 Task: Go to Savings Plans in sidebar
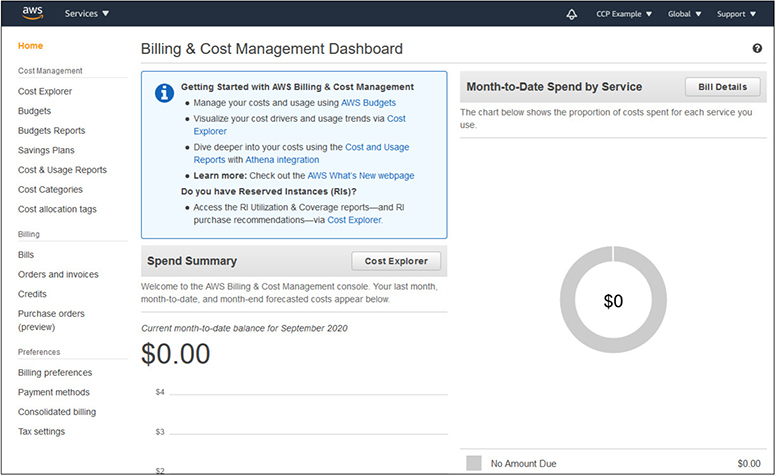coord(46,150)
